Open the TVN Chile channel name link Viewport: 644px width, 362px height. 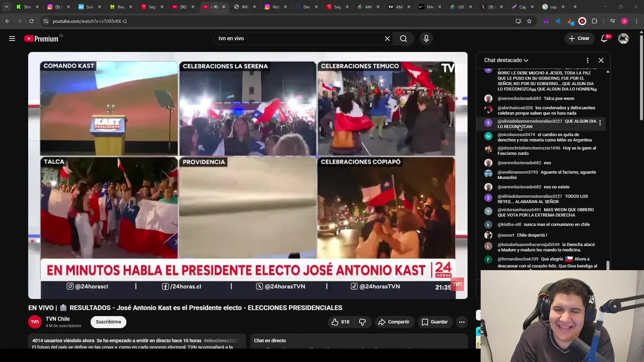(x=58, y=319)
